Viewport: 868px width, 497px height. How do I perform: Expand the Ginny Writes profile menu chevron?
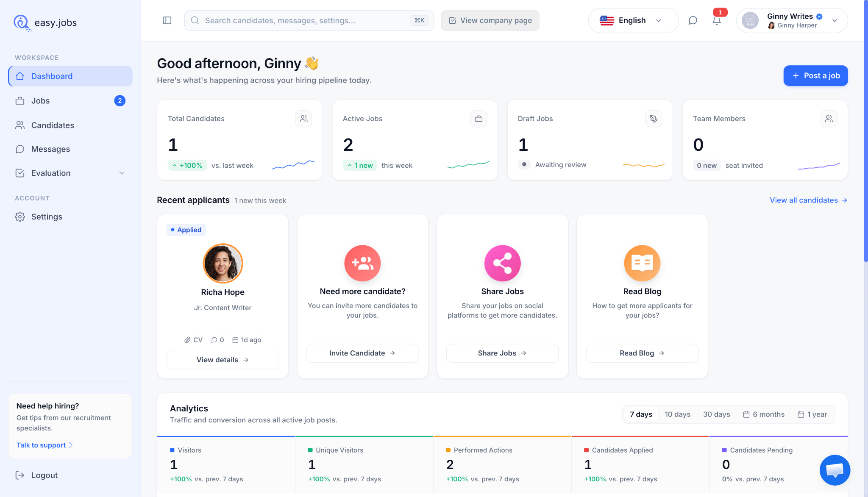click(x=835, y=20)
